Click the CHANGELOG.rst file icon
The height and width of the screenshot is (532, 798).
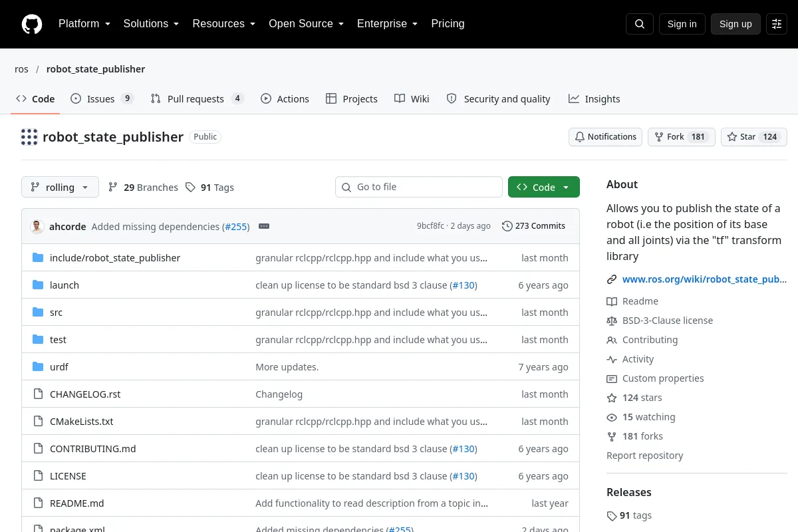(38, 394)
